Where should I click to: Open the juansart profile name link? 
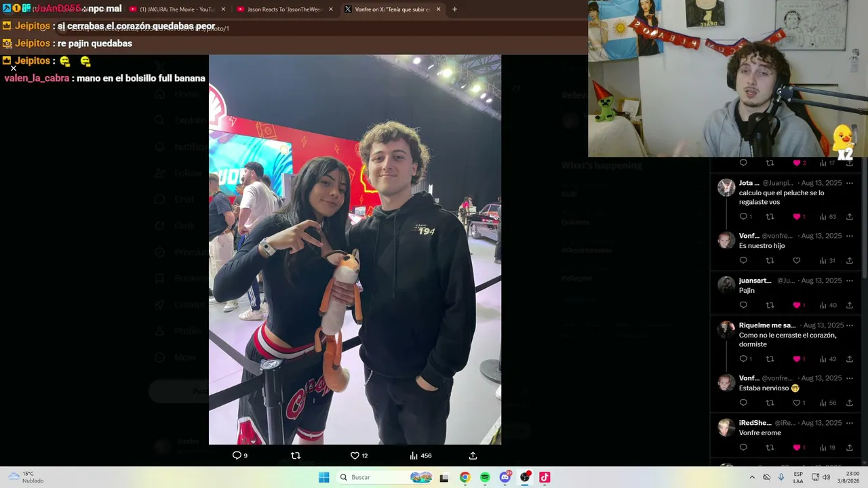tap(755, 281)
